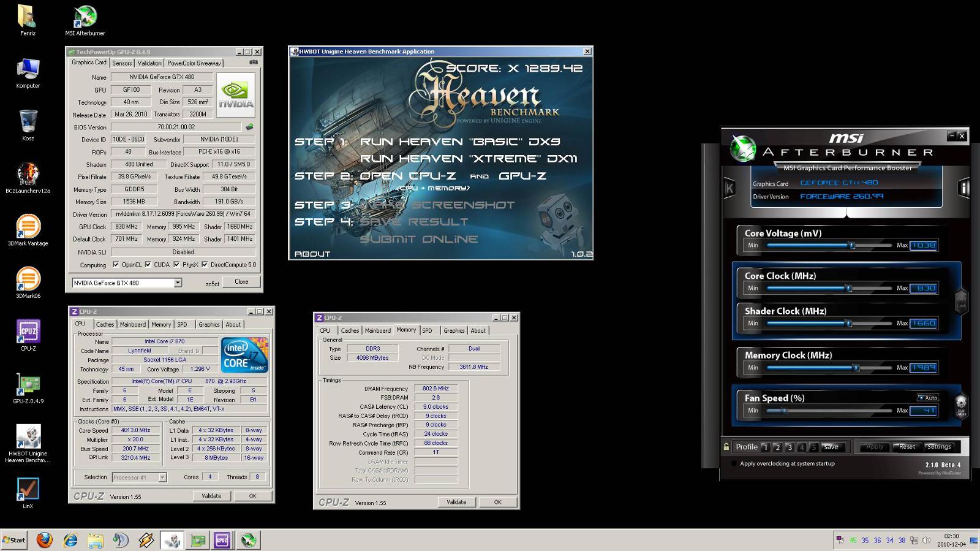Open Mainboard tab in left CPU-Z window
Viewport: 980px width, 551px height.
[x=133, y=325]
